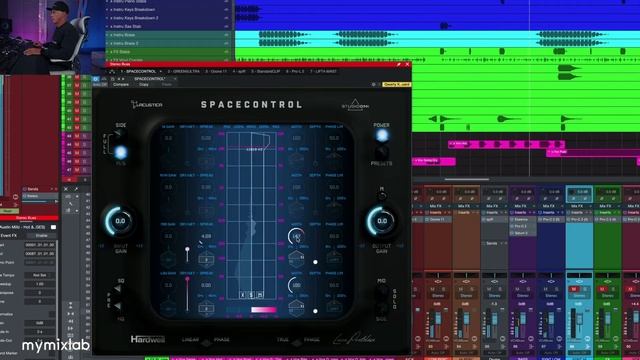This screenshot has width=640, height=360.
Task: Select the FULL side mode arrow
Action: pyautogui.click(x=118, y=133)
